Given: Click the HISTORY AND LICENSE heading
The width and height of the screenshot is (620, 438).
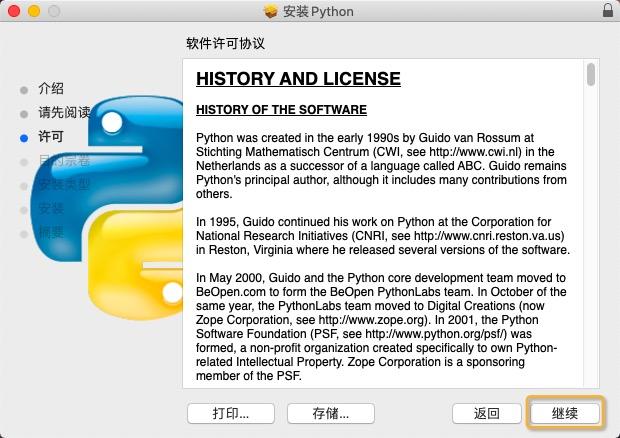Looking at the screenshot, I should (x=298, y=79).
